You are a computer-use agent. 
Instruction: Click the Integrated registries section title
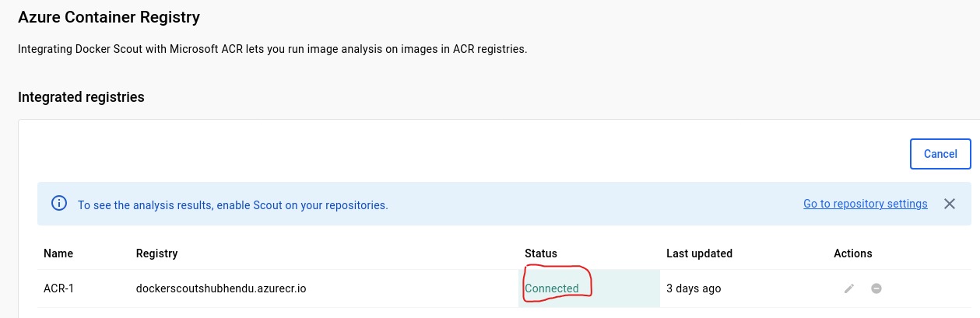pyautogui.click(x=81, y=97)
